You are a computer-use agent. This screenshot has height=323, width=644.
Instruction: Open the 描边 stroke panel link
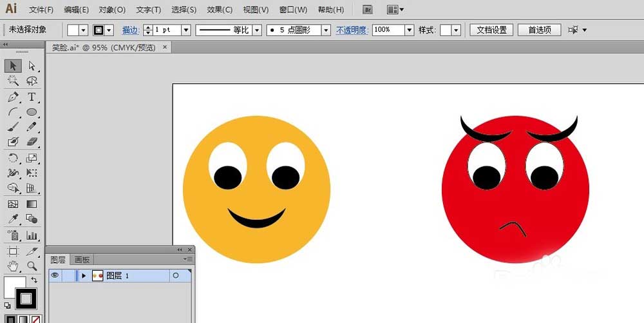click(131, 30)
